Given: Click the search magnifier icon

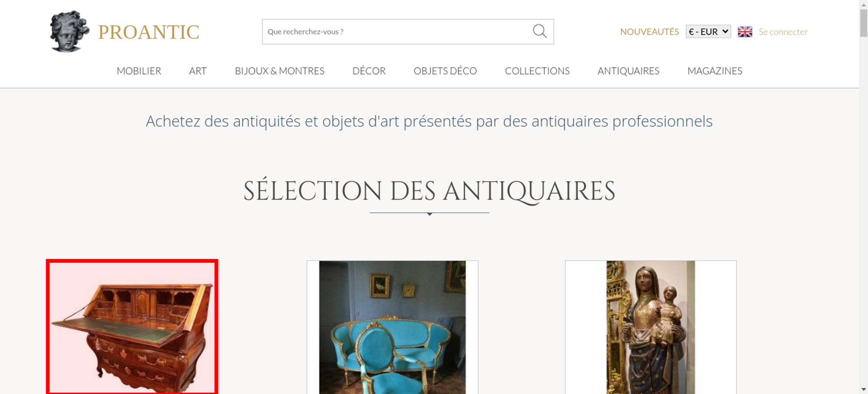Looking at the screenshot, I should click(x=539, y=31).
